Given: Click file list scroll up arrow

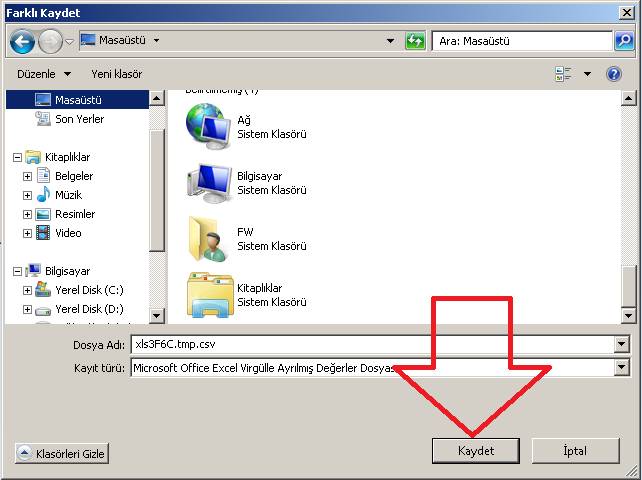Looking at the screenshot, I should point(628,98).
